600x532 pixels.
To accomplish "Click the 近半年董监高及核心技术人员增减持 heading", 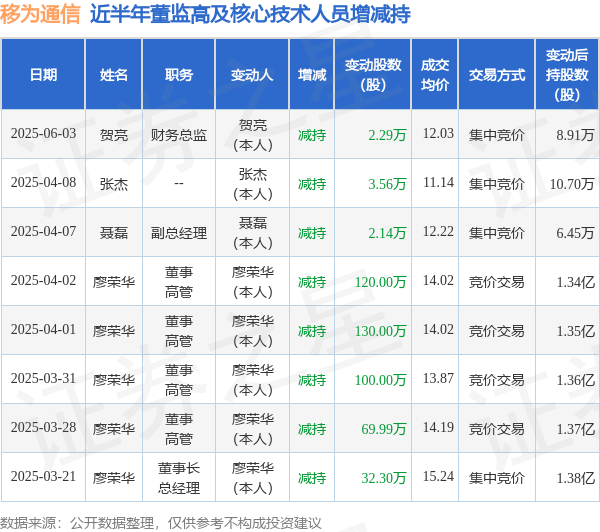I will (x=250, y=15).
